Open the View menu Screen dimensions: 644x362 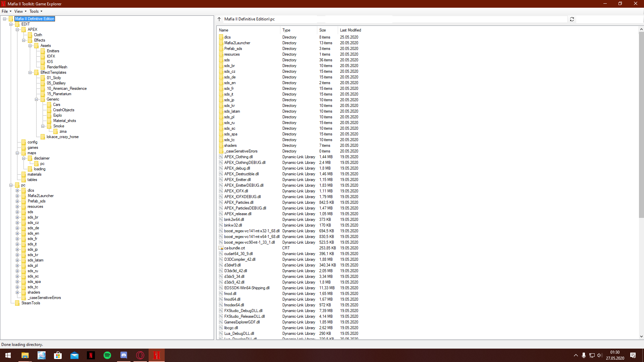(x=20, y=11)
